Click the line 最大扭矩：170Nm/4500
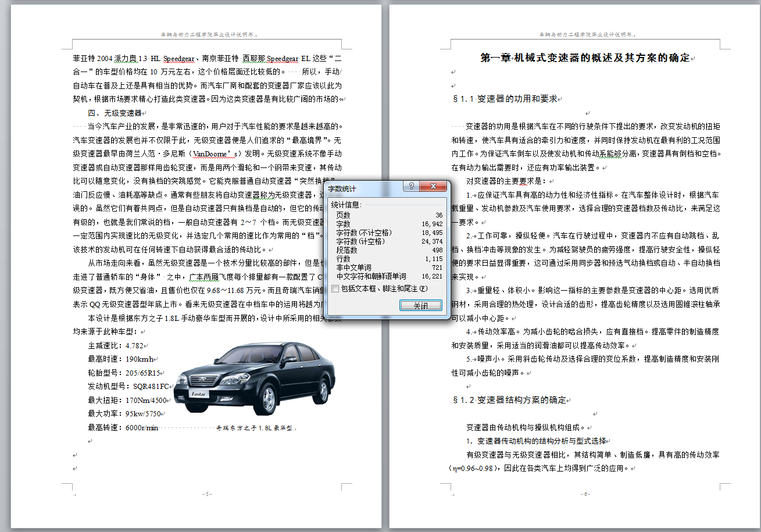 pos(127,401)
